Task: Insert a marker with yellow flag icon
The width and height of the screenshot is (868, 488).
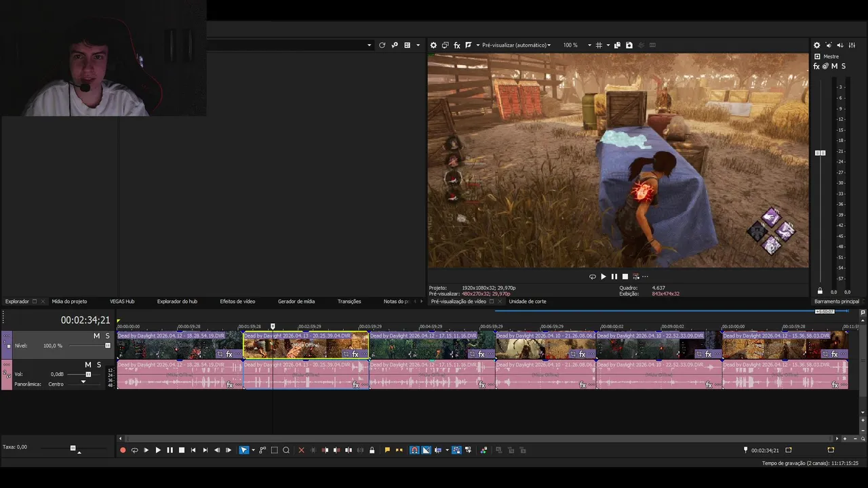Action: 387,450
